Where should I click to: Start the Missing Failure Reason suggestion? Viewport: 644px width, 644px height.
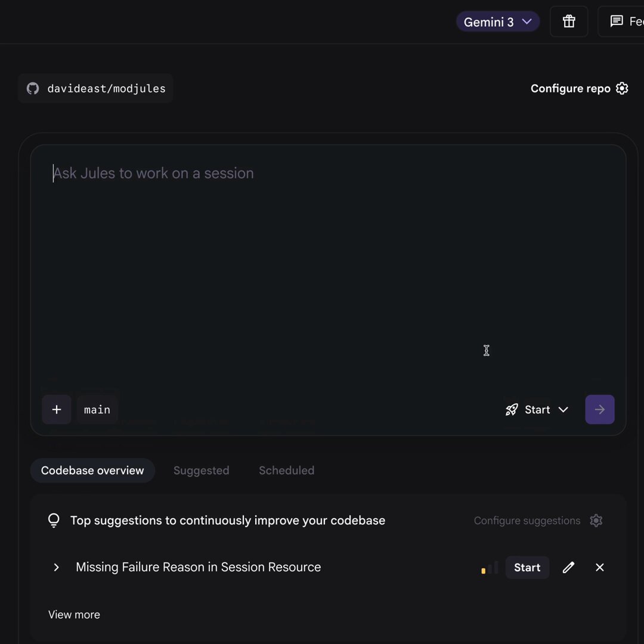(x=527, y=567)
